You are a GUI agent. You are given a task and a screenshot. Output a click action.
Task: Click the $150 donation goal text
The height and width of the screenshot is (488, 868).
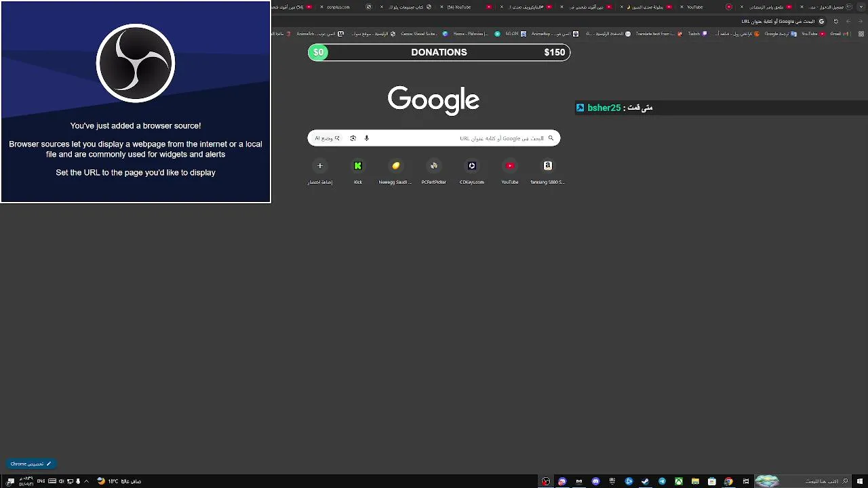pos(554,52)
